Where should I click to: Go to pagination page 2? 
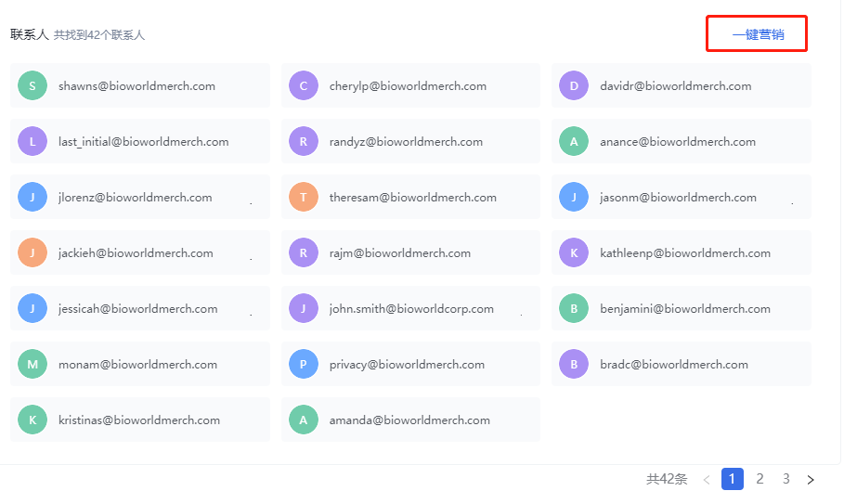[760, 479]
